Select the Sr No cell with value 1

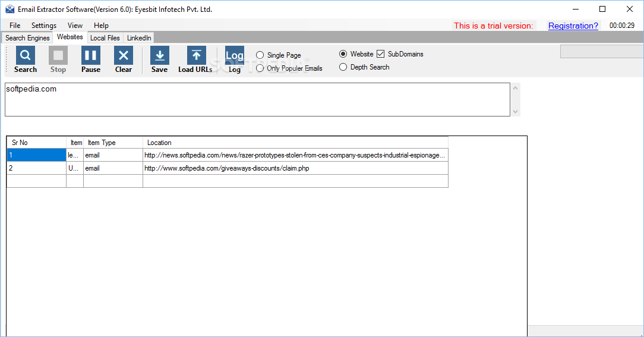pyautogui.click(x=37, y=155)
